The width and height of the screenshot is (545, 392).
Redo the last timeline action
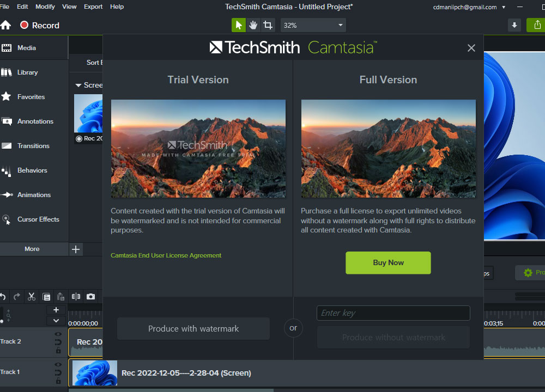pyautogui.click(x=17, y=297)
